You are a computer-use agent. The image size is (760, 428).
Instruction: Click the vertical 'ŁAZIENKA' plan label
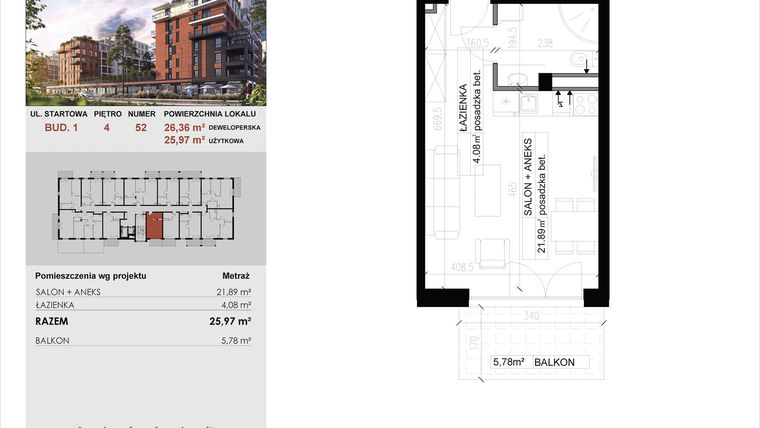pyautogui.click(x=463, y=107)
